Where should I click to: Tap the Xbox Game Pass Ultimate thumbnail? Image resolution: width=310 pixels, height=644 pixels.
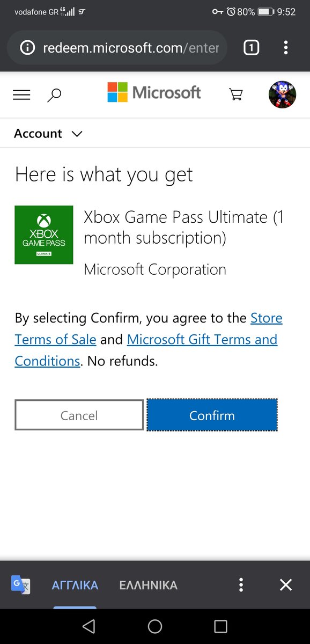43,235
